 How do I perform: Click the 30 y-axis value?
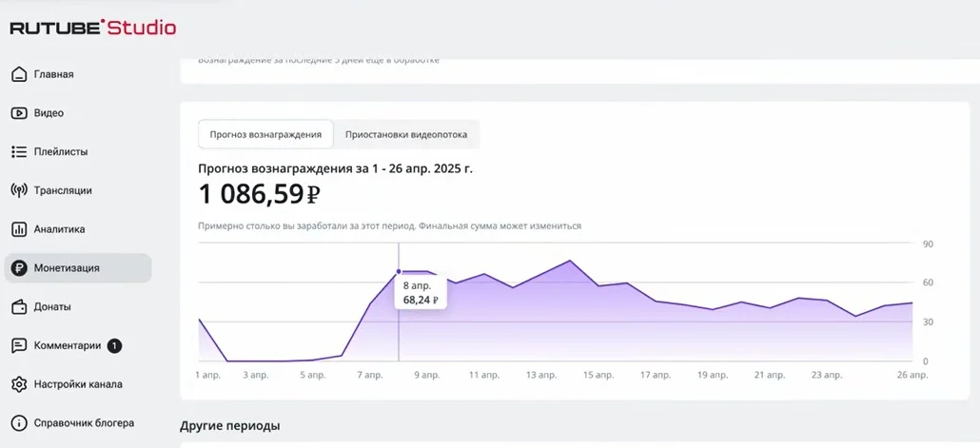[928, 322]
